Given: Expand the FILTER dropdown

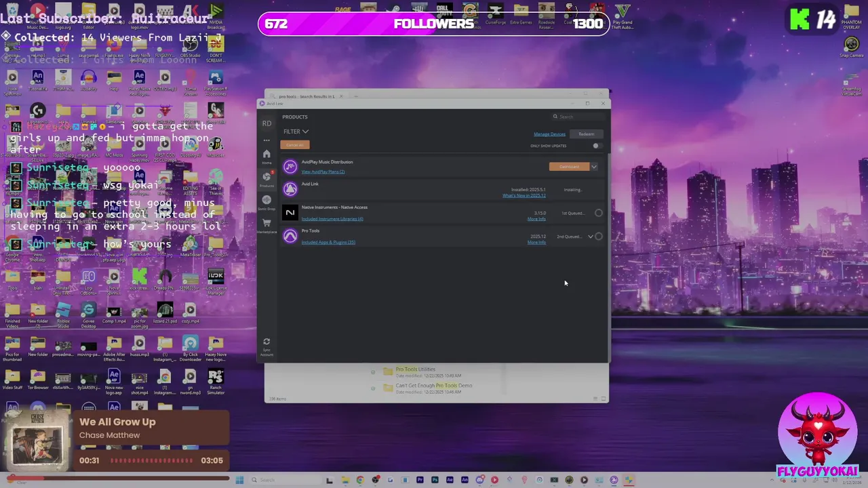Looking at the screenshot, I should coord(296,131).
